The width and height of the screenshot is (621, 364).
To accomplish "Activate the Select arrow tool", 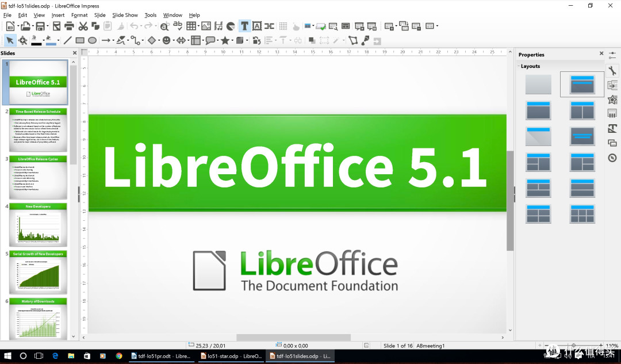I will click(x=10, y=40).
